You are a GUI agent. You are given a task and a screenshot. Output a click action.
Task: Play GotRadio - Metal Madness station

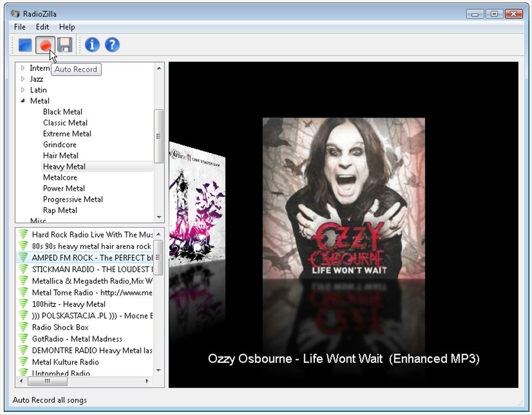point(77,339)
